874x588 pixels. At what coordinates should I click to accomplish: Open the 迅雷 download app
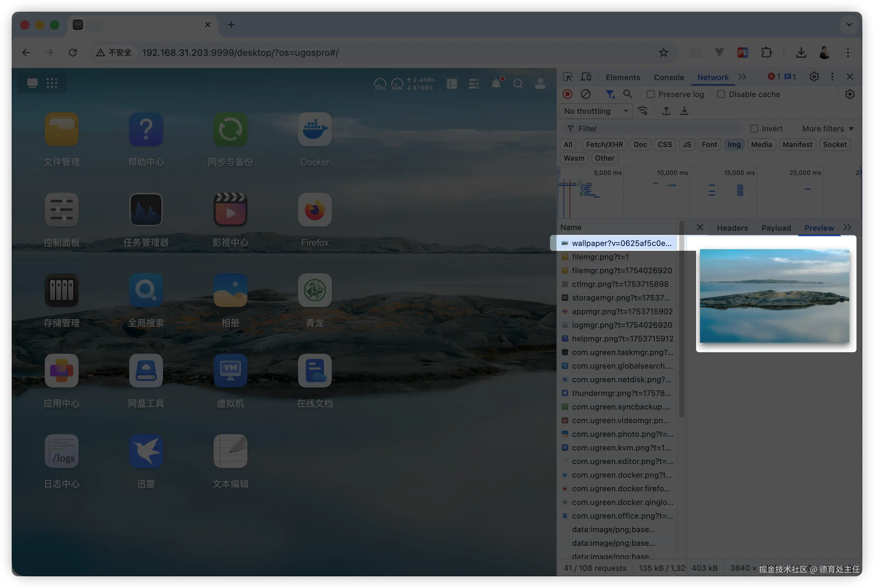[146, 451]
